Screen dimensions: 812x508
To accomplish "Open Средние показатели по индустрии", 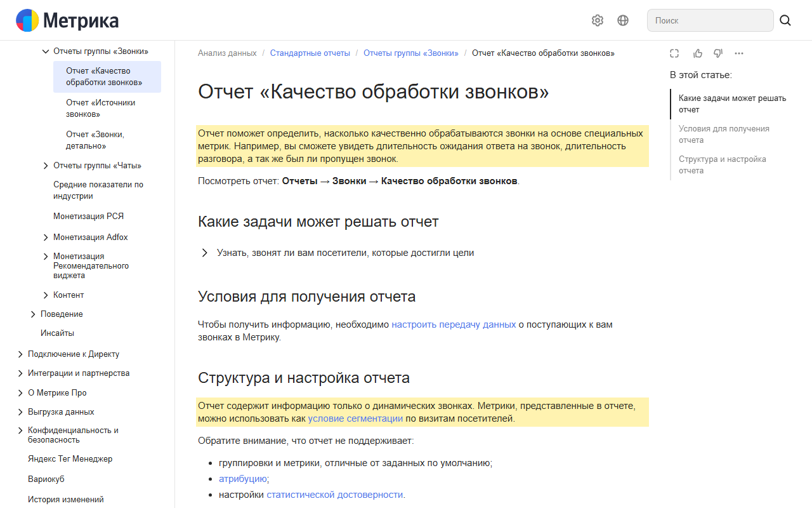I will coord(98,190).
